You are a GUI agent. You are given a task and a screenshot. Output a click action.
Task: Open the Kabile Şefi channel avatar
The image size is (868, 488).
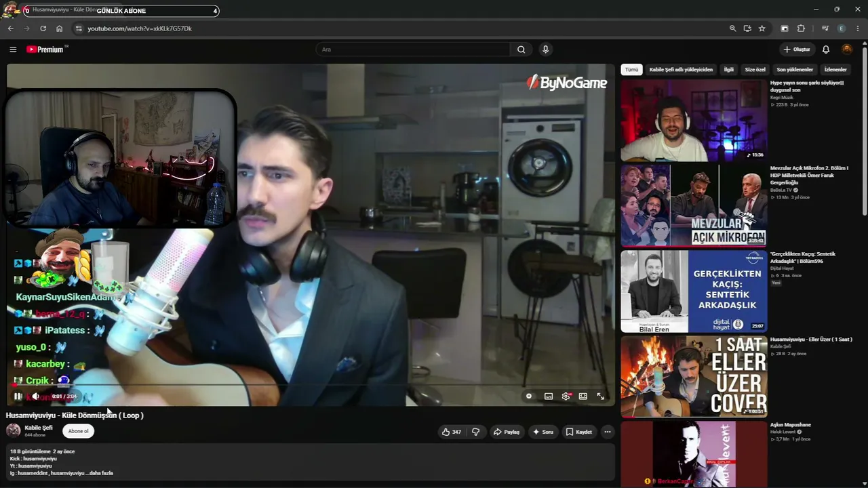14,430
